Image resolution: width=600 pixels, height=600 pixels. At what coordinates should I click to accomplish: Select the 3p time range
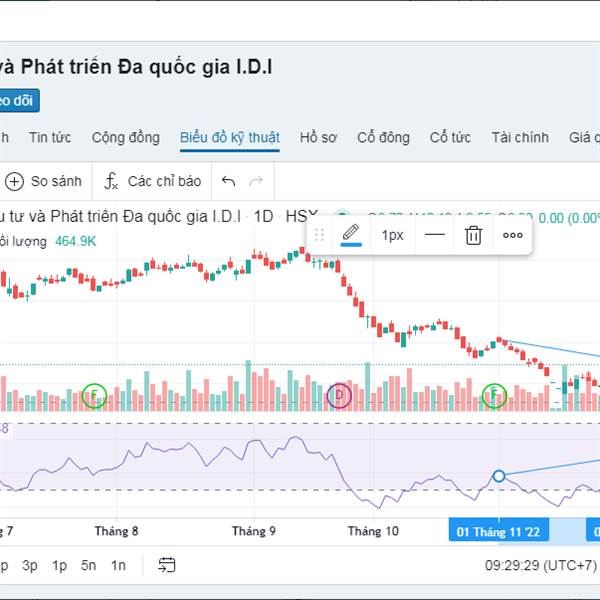pyautogui.click(x=30, y=565)
